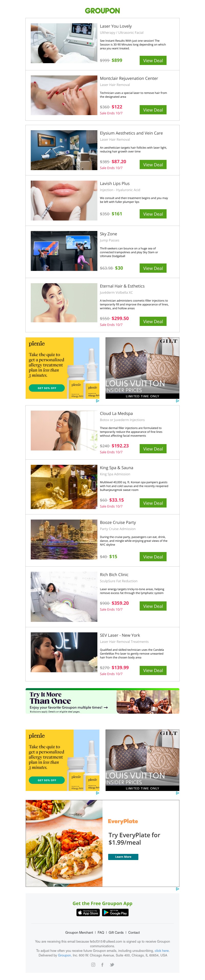Click Get 50% Off on first Picnic ad
Screen dimensions: 205x980
point(47,388)
